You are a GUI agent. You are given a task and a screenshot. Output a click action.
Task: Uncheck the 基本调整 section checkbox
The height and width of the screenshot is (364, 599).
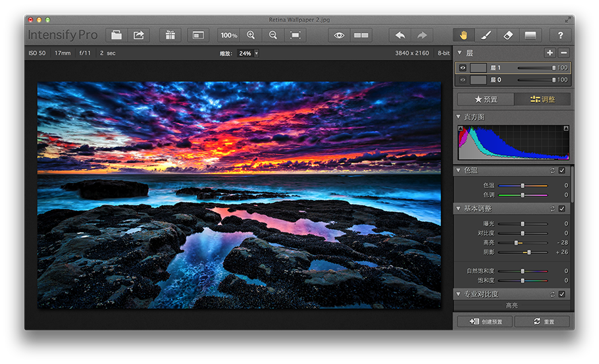pyautogui.click(x=561, y=209)
